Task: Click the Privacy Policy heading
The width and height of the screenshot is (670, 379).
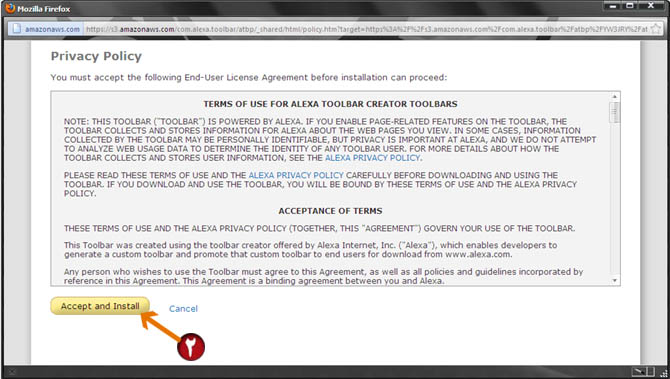Action: point(96,56)
